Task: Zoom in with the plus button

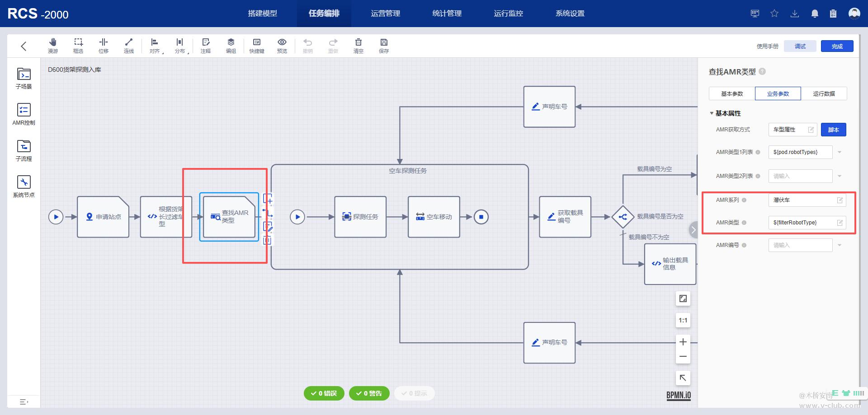Action: [683, 342]
